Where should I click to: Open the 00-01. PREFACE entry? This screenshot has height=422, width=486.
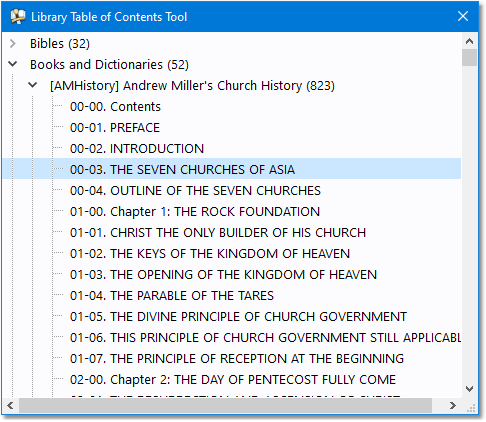coord(115,128)
